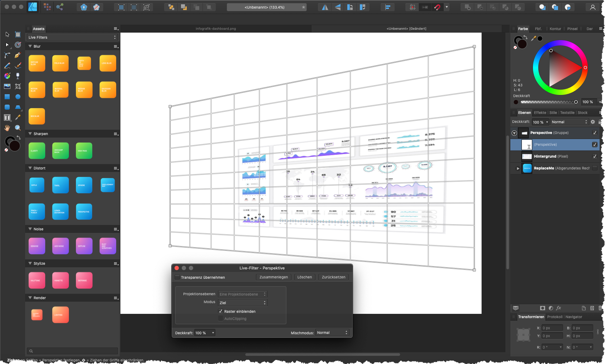This screenshot has width=605, height=364.
Task: Collapse the Distort asset section
Action: coord(30,168)
